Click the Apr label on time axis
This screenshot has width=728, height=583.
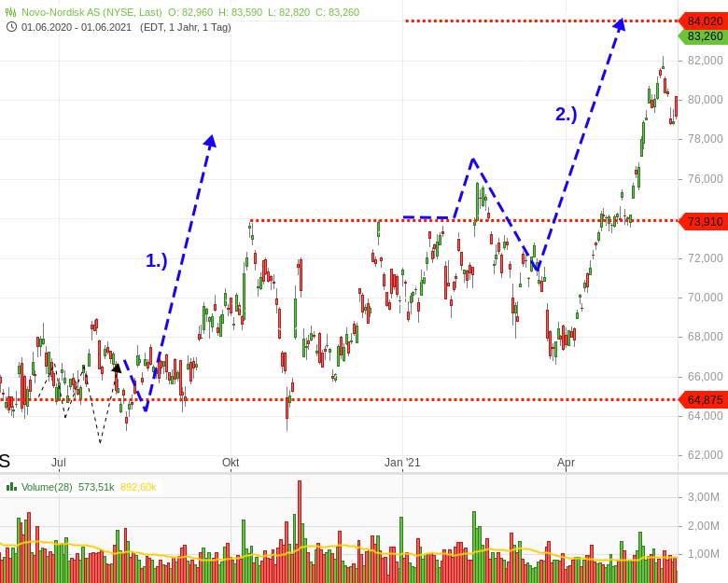(566, 463)
